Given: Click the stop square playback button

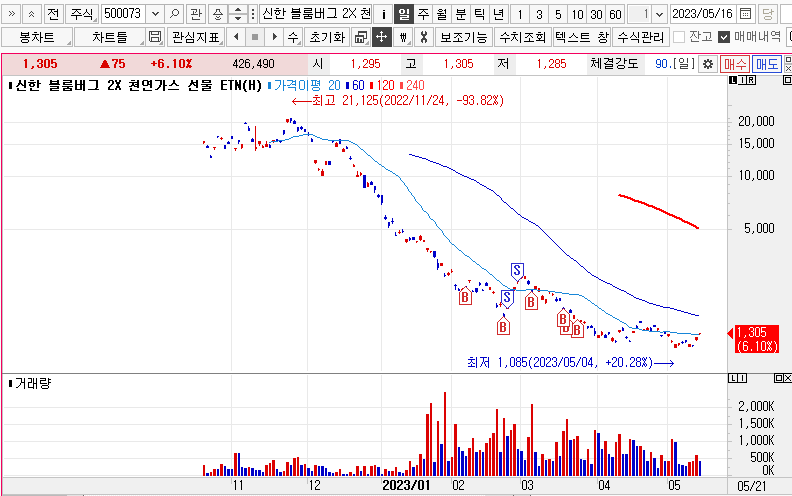Looking at the screenshot, I should point(255,37).
